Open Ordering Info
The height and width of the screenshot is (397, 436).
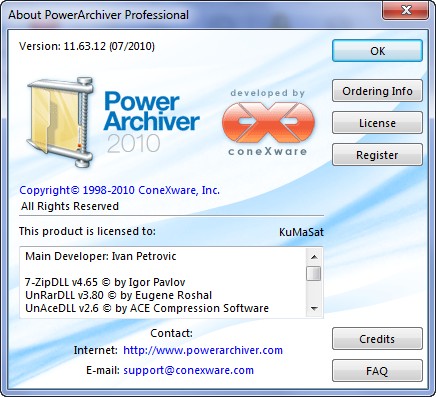coord(377,91)
